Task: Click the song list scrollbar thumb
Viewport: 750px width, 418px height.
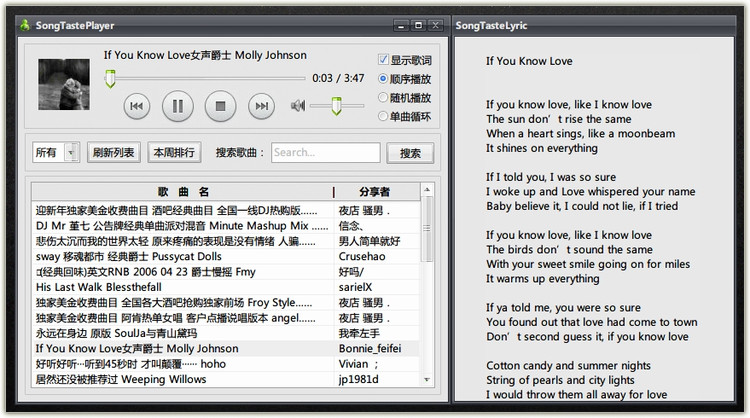Action: (x=427, y=229)
